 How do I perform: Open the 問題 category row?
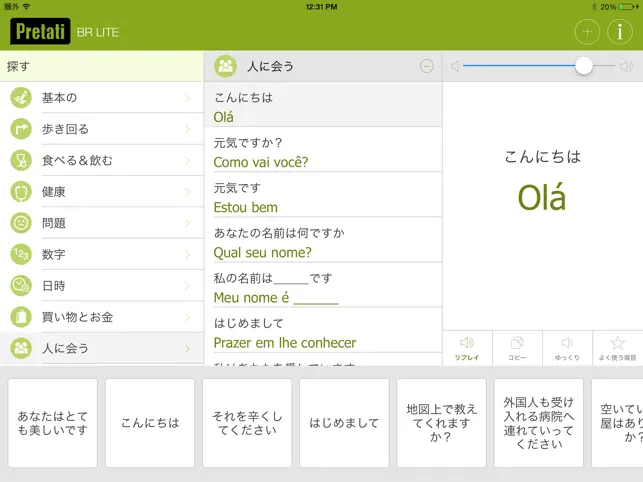102,223
